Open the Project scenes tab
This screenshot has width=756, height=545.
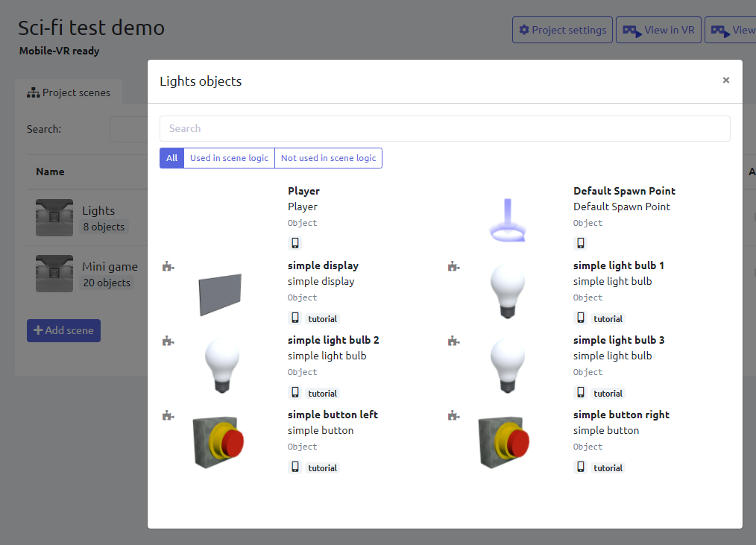[x=69, y=93]
